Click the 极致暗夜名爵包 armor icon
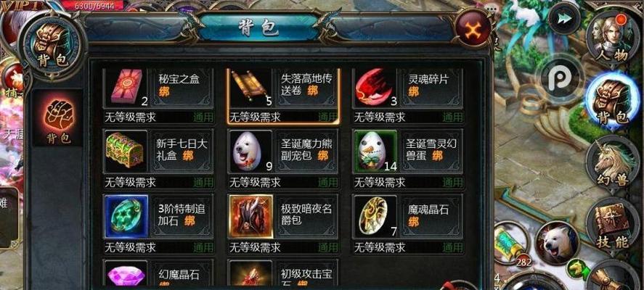The width and height of the screenshot is (644, 290). [251, 216]
